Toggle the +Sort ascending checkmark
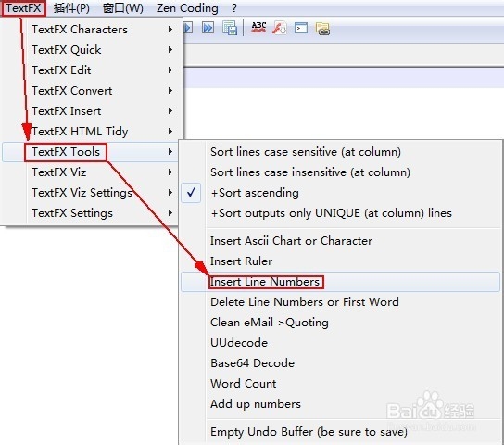 [191, 193]
